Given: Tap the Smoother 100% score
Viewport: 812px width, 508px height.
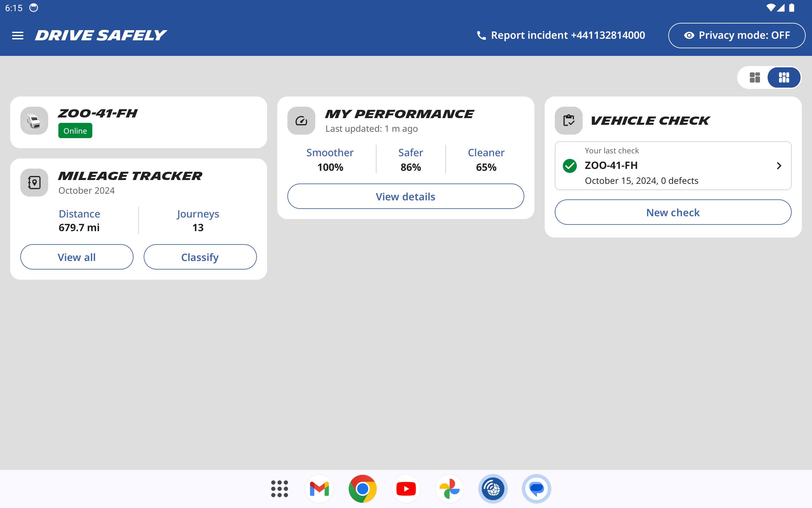Looking at the screenshot, I should click(x=330, y=160).
